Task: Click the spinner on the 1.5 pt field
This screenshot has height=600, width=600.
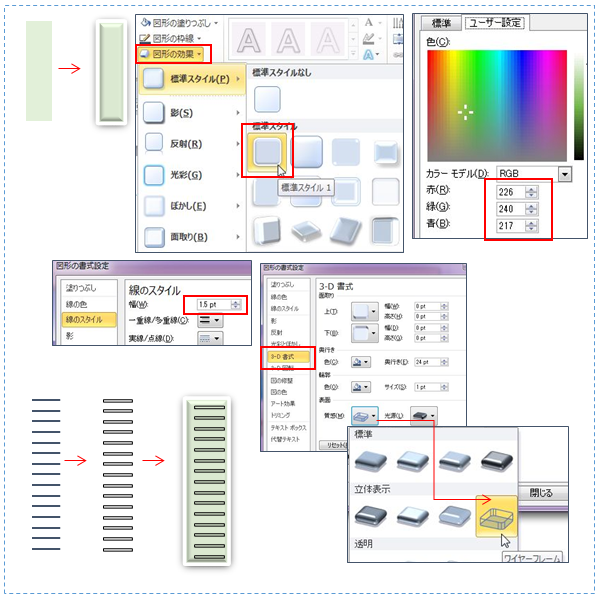Action: click(236, 305)
